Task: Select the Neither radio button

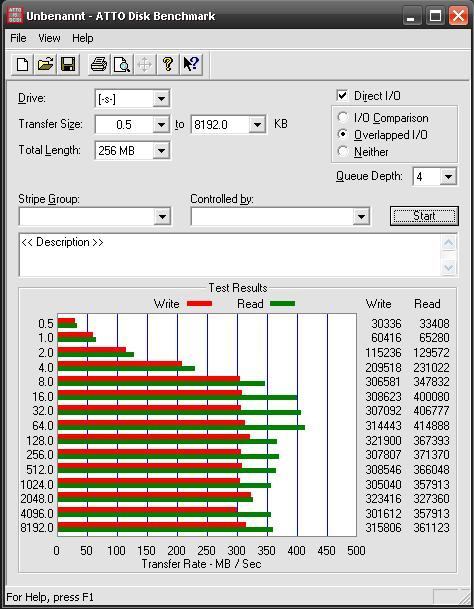Action: [x=343, y=151]
